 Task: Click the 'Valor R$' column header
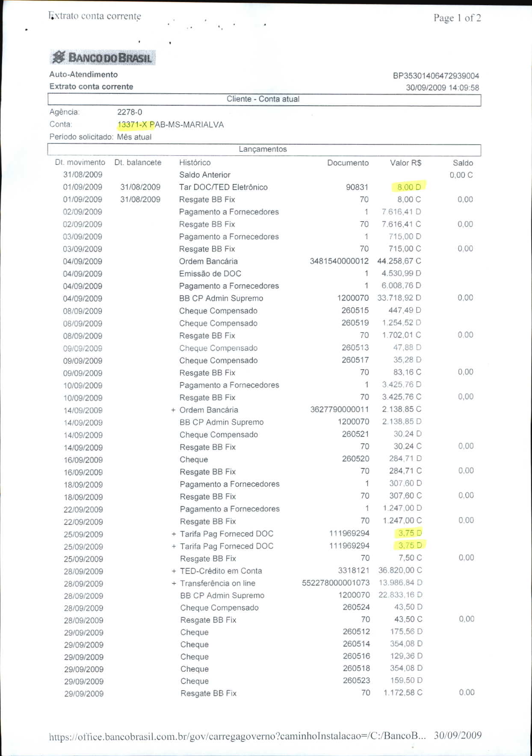pos(405,163)
